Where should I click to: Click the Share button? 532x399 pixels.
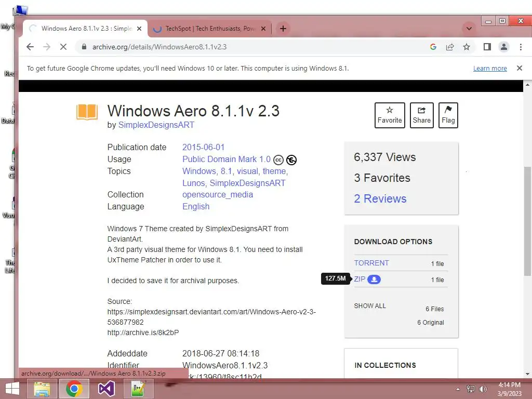coord(422,115)
